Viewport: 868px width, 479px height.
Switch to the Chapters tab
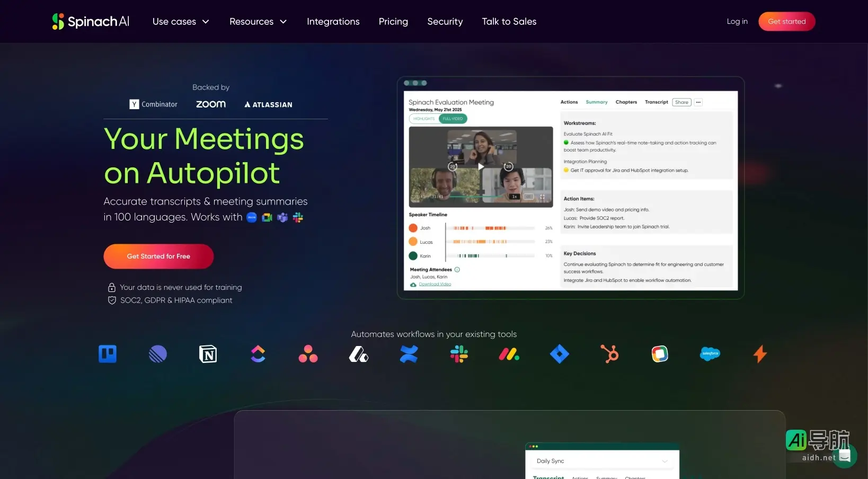coord(626,102)
